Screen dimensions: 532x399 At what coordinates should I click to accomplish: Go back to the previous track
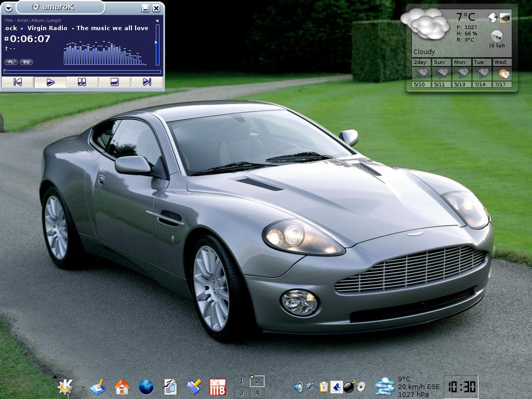[18, 82]
